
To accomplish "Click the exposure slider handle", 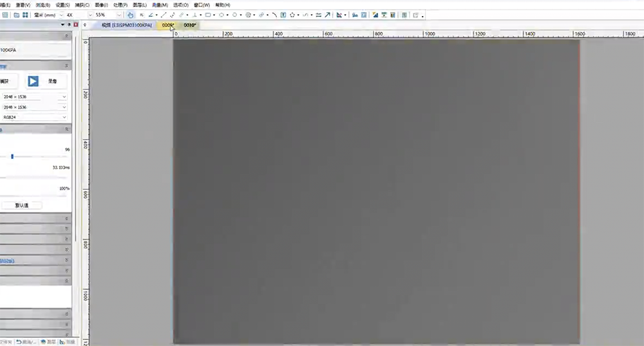I will click(x=12, y=156).
